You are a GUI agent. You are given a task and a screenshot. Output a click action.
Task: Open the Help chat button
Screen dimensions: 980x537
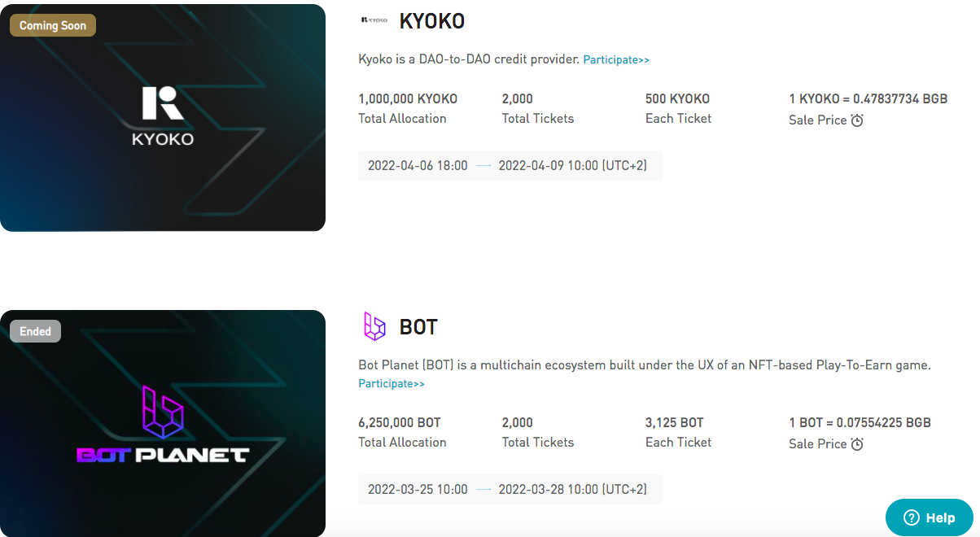930,517
